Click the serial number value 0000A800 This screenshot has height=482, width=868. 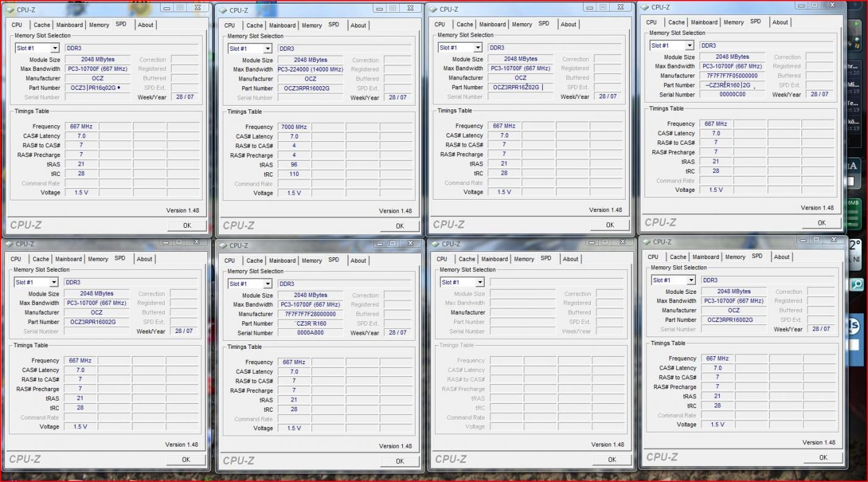[x=311, y=333]
